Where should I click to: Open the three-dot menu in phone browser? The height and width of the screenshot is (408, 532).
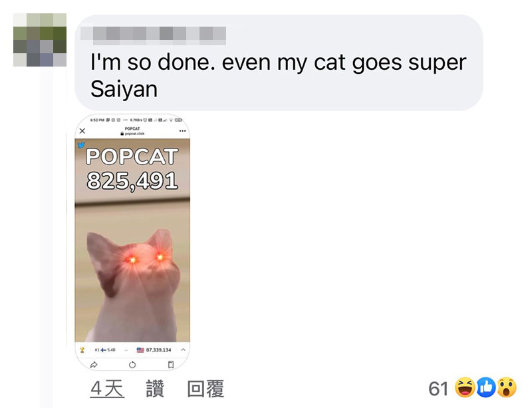pos(182,131)
